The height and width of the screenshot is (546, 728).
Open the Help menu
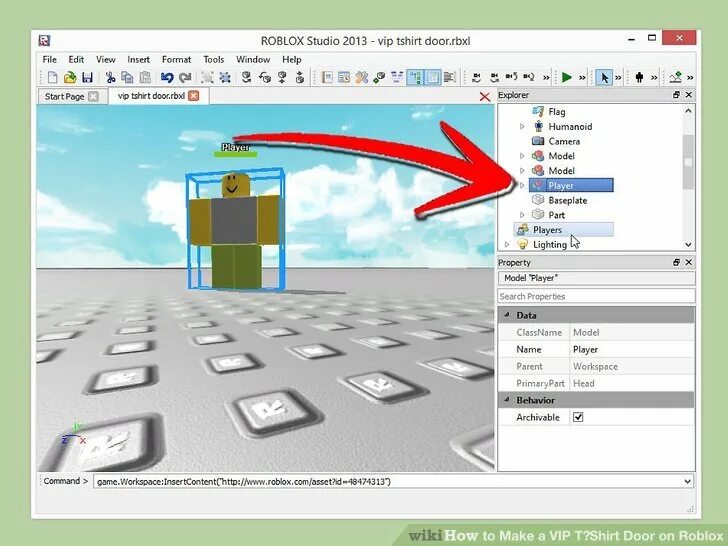292,59
